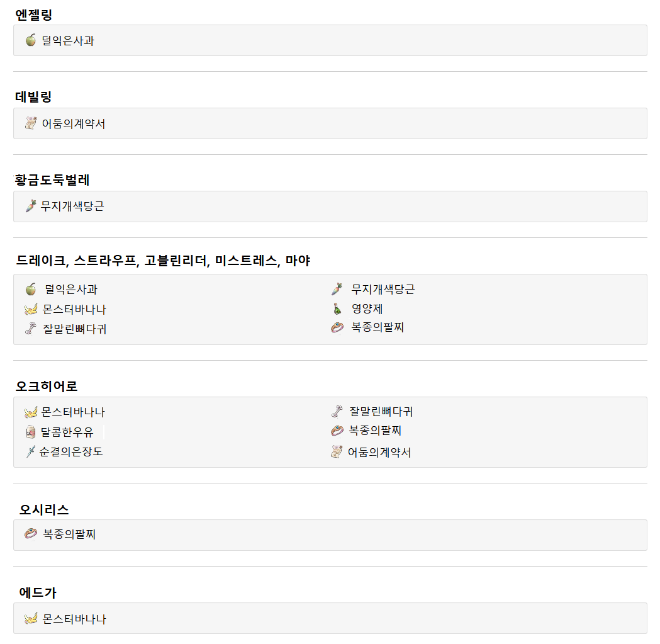660x644 pixels.
Task: Click the bracelet icon under 오시리스
Action: point(31,534)
